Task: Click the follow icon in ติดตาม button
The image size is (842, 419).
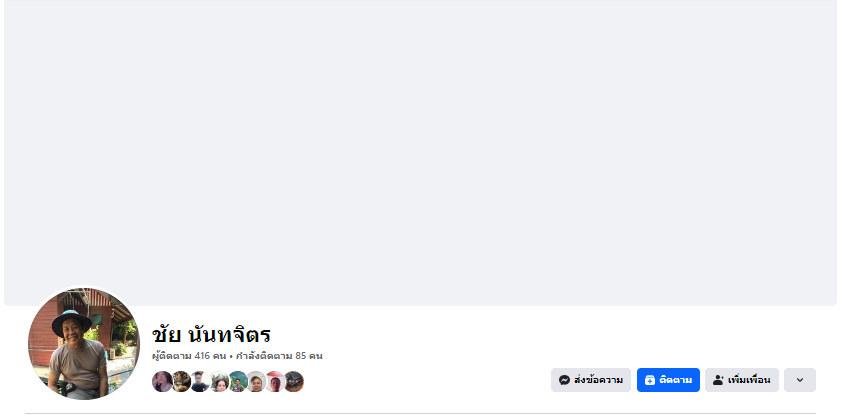Action: point(650,380)
